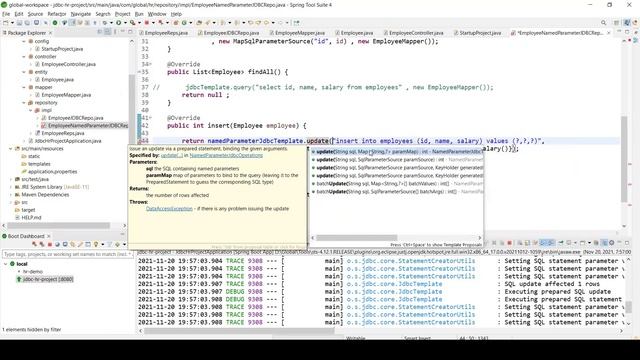
Task: Open the Java perspective icon
Action: pos(627,23)
